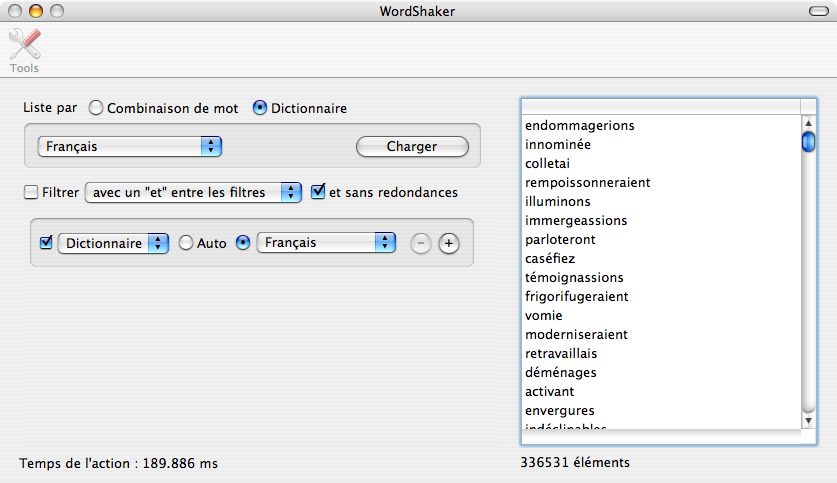Select the word 'frigorifugeraient' in the list
The width and height of the screenshot is (837, 483).
tap(577, 297)
